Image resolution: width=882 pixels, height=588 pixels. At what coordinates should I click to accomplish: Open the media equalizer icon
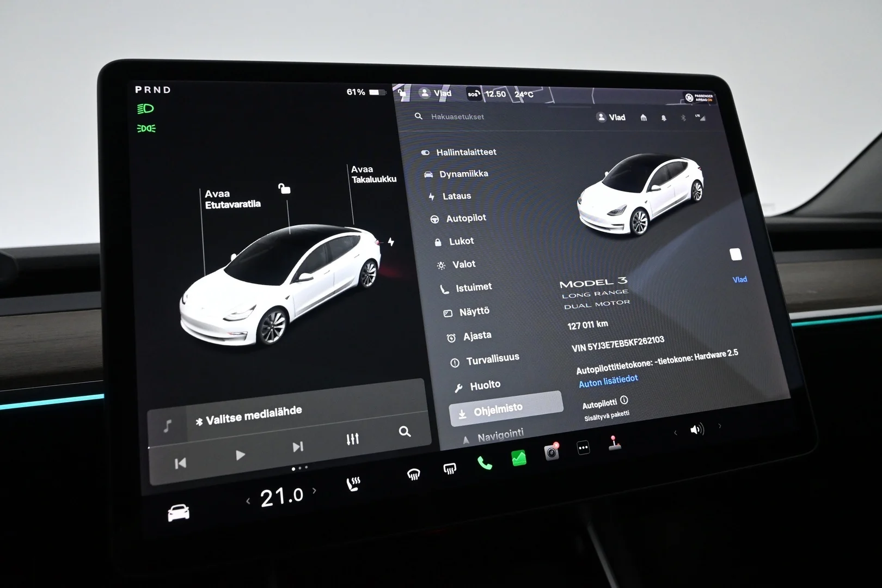pyautogui.click(x=353, y=439)
